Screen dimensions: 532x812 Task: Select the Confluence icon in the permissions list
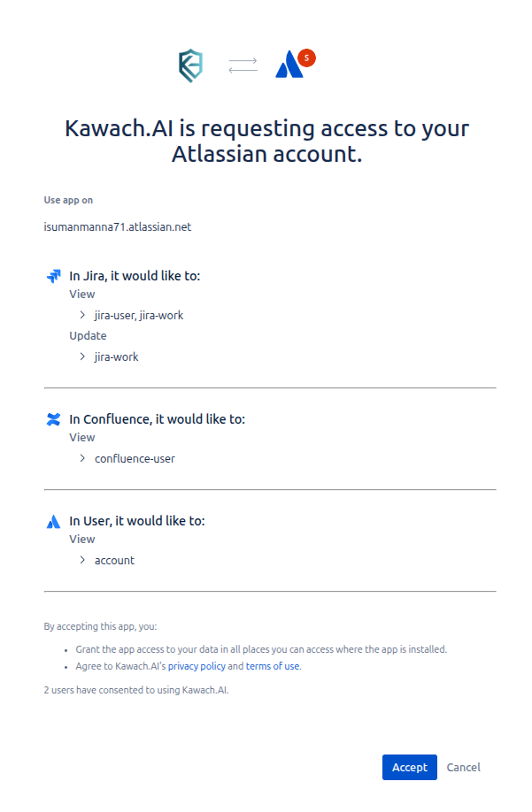[54, 417]
